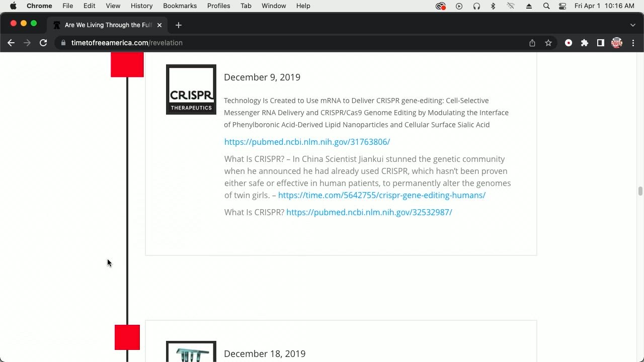
Task: Open the Bookmarks menu
Action: pos(180,6)
